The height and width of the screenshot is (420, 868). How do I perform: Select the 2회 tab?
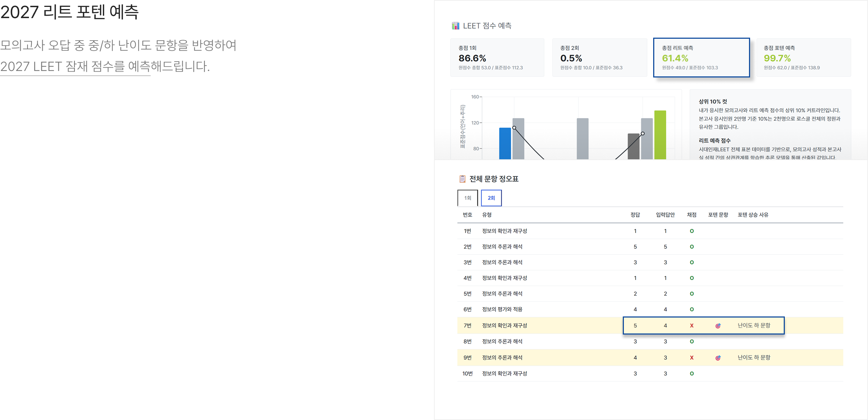[491, 198]
